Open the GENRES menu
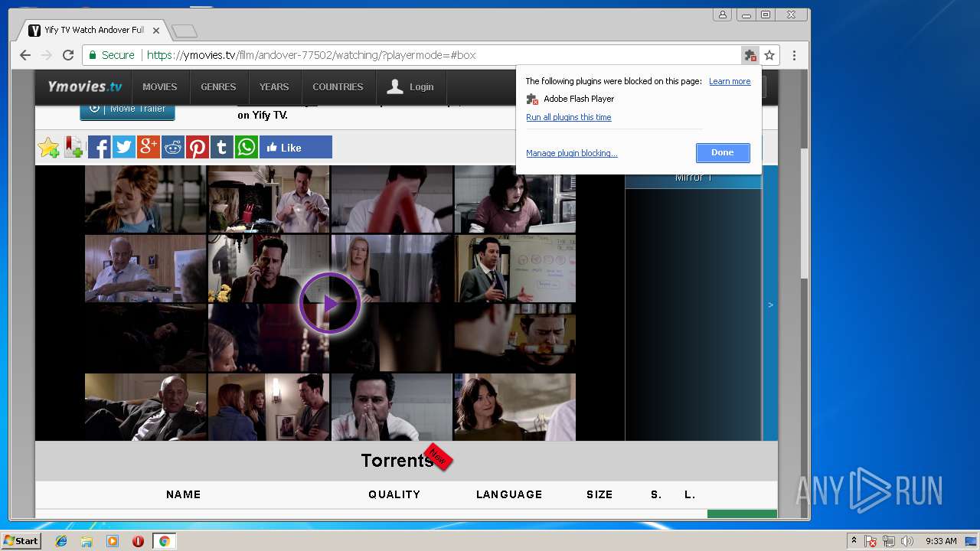 point(218,86)
